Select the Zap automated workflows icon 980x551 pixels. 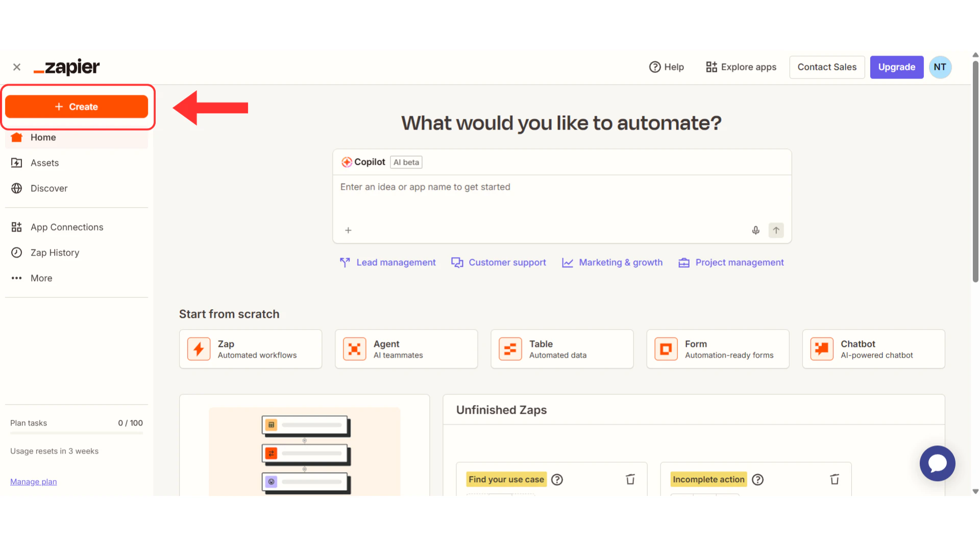tap(199, 349)
